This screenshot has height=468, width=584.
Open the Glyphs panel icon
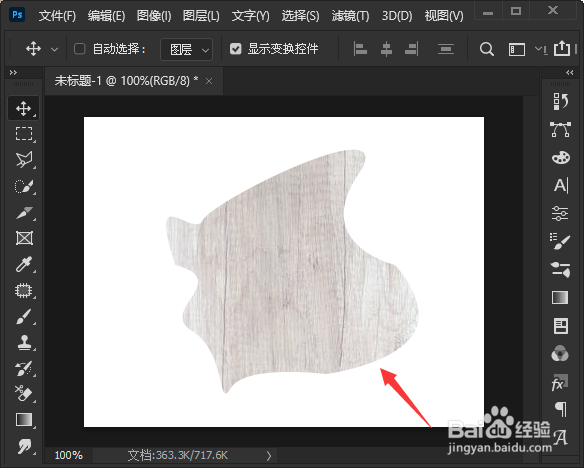point(561,437)
